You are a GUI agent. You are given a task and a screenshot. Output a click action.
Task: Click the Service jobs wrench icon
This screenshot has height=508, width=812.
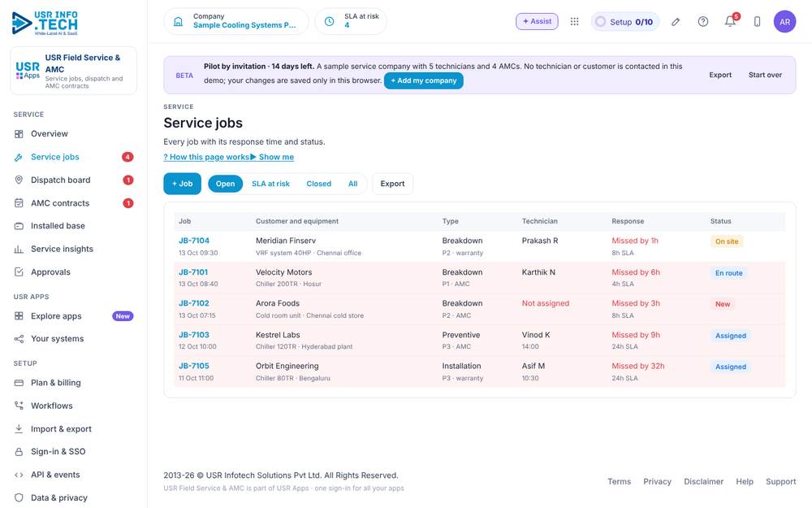click(19, 157)
